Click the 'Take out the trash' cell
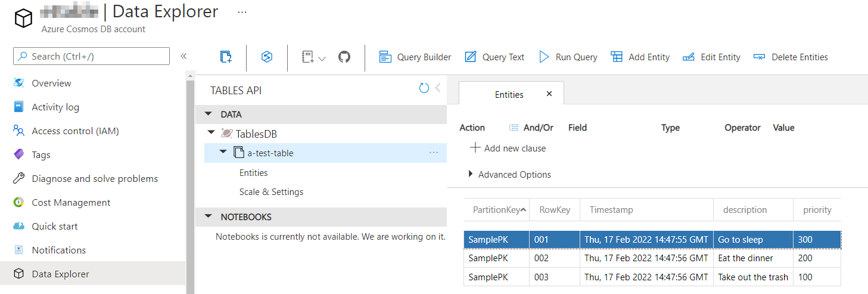868x294 pixels. 754,277
